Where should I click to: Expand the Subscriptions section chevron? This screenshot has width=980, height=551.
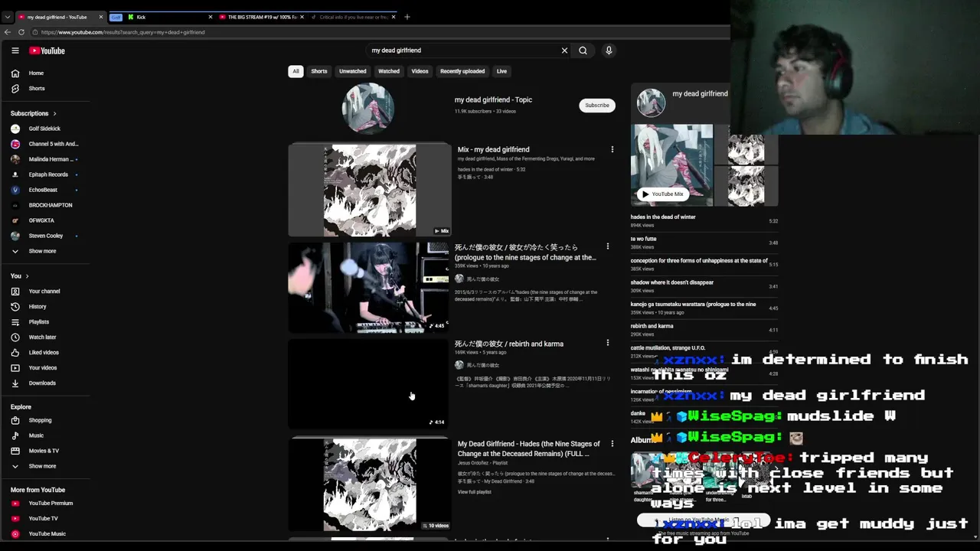click(x=54, y=113)
